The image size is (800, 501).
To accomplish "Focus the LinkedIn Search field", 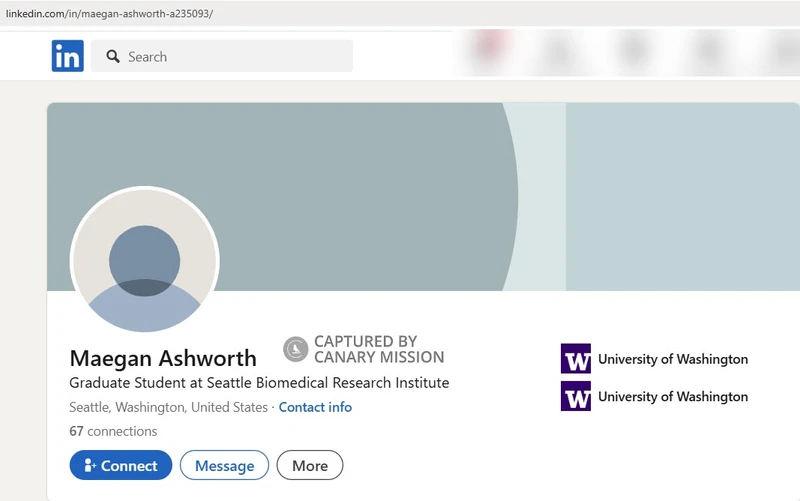I will click(x=222, y=56).
